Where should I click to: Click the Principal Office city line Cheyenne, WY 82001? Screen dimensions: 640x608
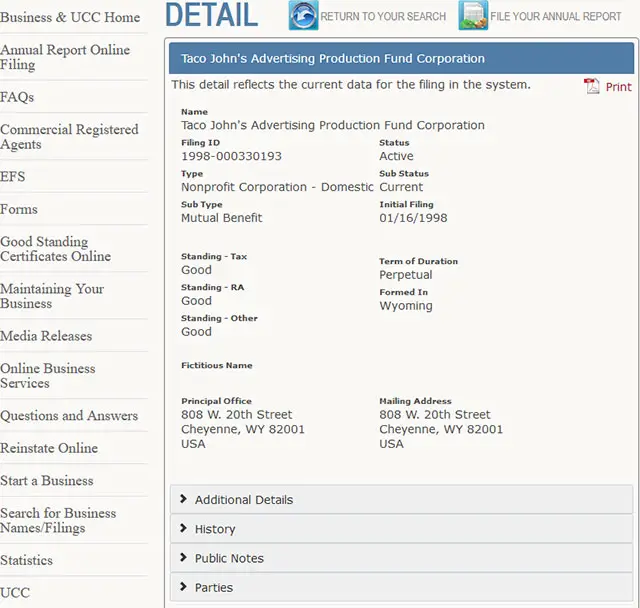click(x=242, y=429)
